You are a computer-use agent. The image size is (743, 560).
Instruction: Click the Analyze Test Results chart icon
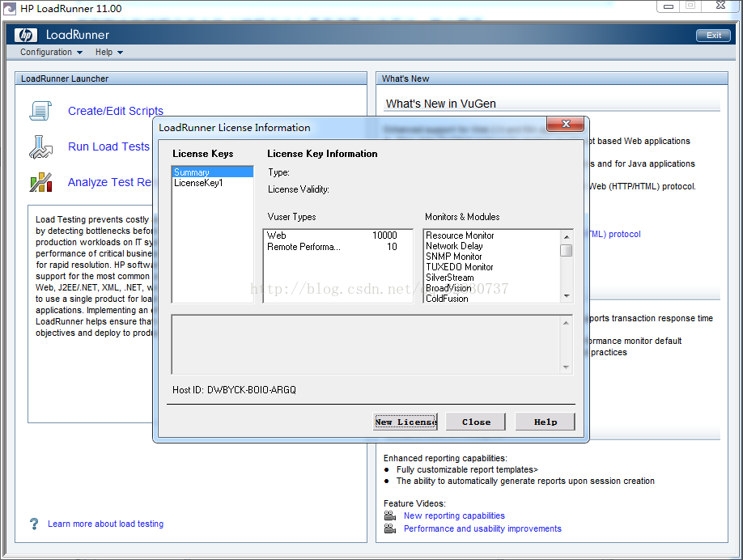coord(40,182)
